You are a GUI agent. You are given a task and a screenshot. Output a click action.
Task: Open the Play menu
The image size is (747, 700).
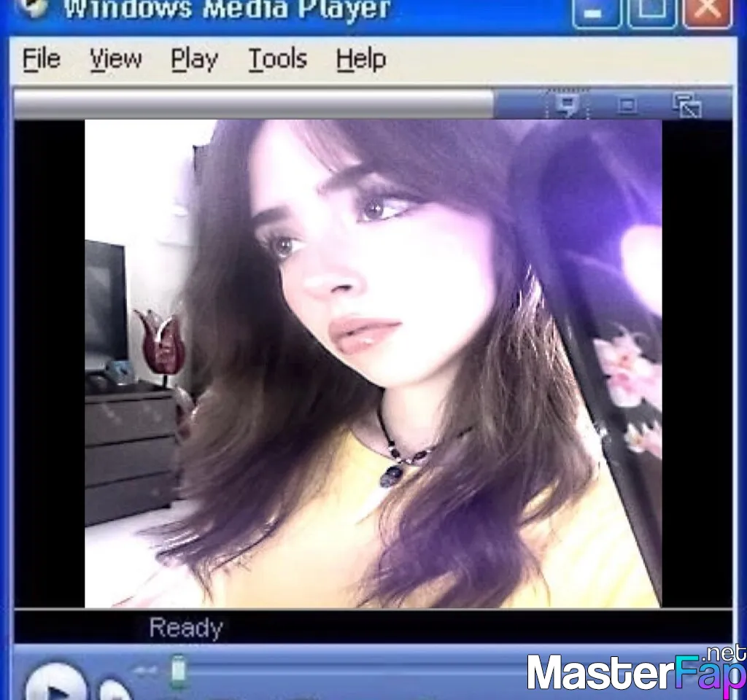click(x=194, y=59)
